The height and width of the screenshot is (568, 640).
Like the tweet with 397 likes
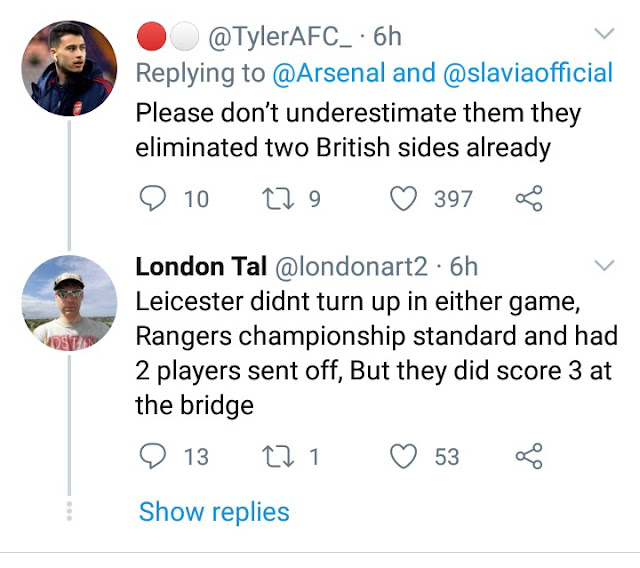(x=403, y=199)
